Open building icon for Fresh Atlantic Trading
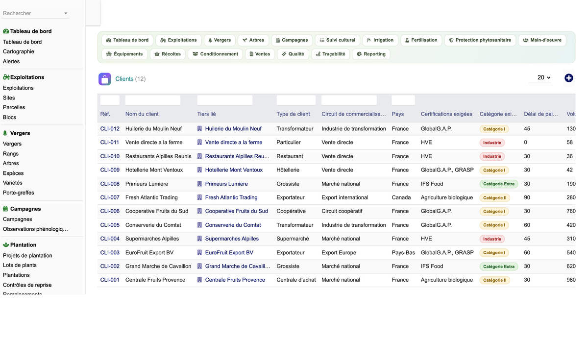The height and width of the screenshot is (364, 588). [200, 197]
